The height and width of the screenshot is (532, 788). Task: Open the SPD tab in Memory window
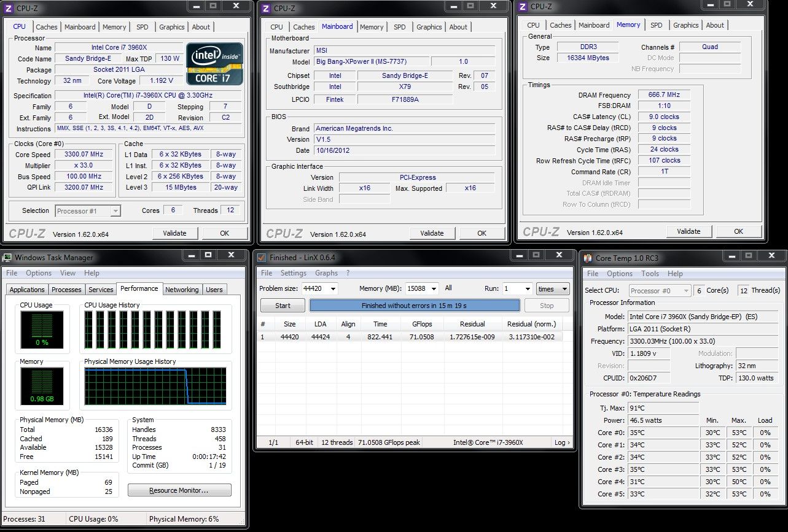coord(656,25)
